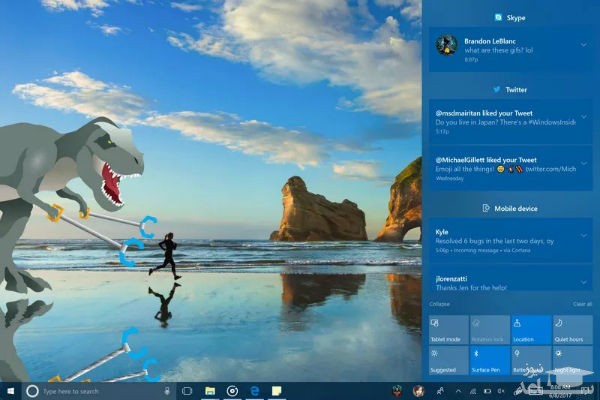Open the @MichaelGillett liked your Tweet notification
The height and width of the screenshot is (400, 600).
point(511,168)
